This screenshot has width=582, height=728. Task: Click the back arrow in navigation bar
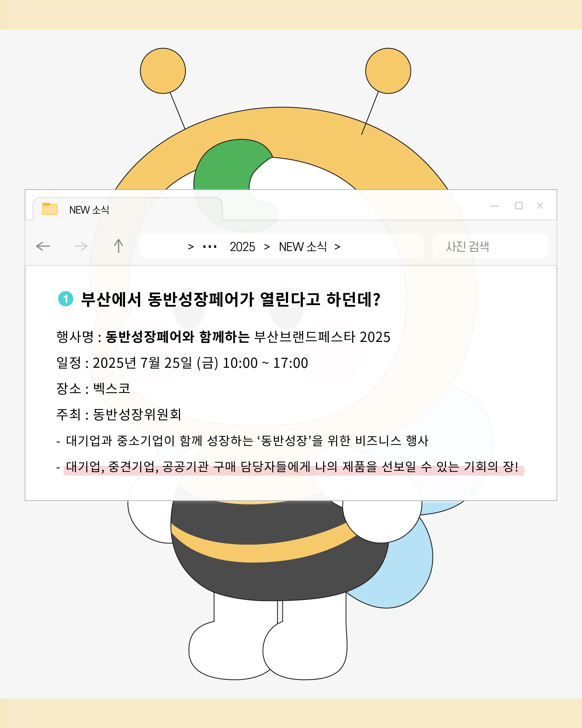(x=43, y=246)
